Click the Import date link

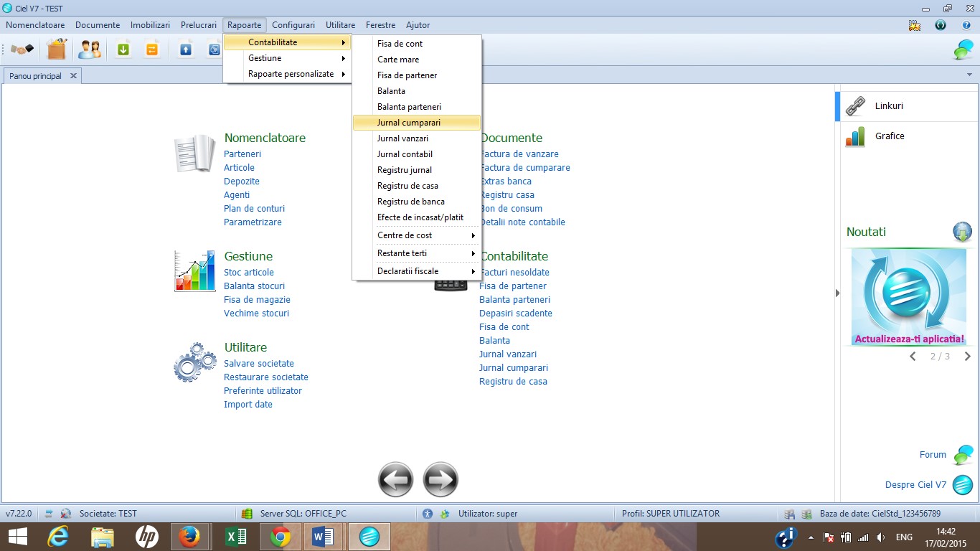pyautogui.click(x=248, y=405)
